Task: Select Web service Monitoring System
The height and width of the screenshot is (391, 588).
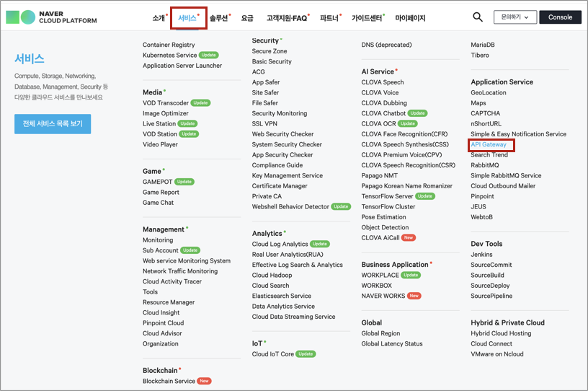Action: click(187, 260)
